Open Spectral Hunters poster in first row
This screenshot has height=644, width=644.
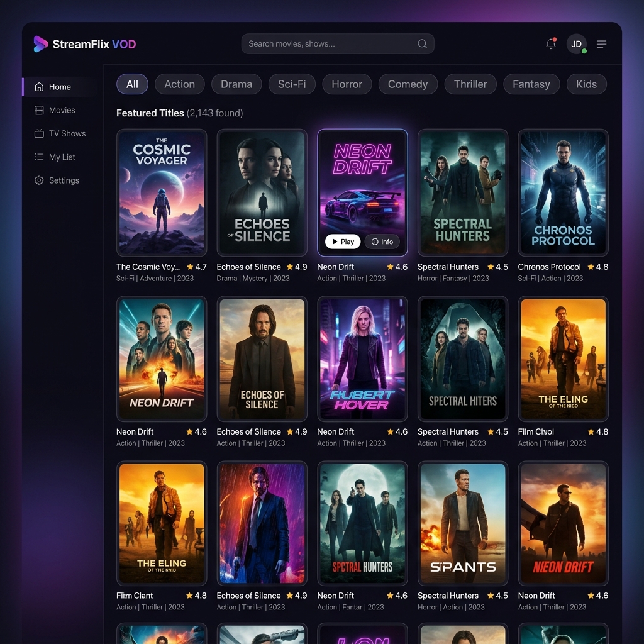click(x=463, y=192)
